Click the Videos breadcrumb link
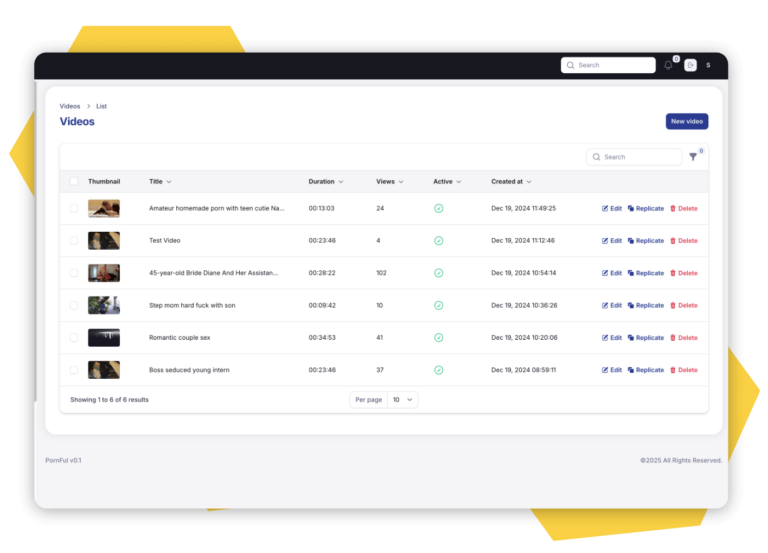 point(70,106)
